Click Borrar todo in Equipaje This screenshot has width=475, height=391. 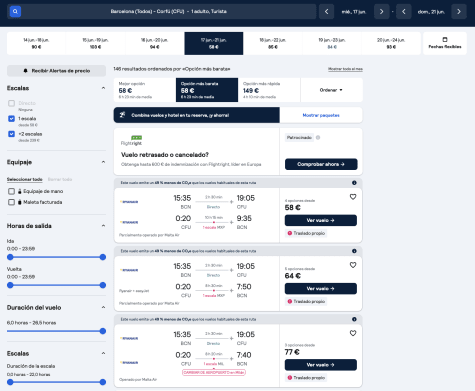60,179
